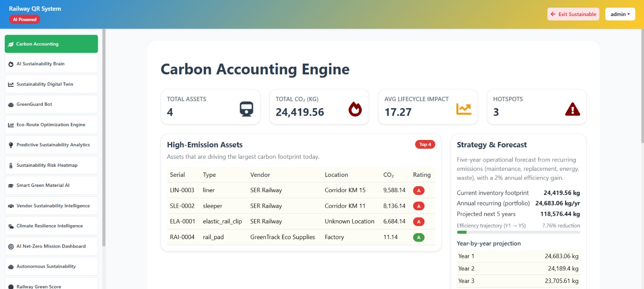644x289 pixels.
Task: Open Eco-Route Optimization Engine in the sidebar
Action: click(51, 125)
